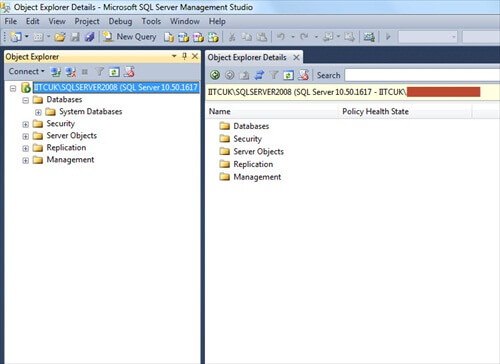Open the New Project dropdown arrow

27,36
